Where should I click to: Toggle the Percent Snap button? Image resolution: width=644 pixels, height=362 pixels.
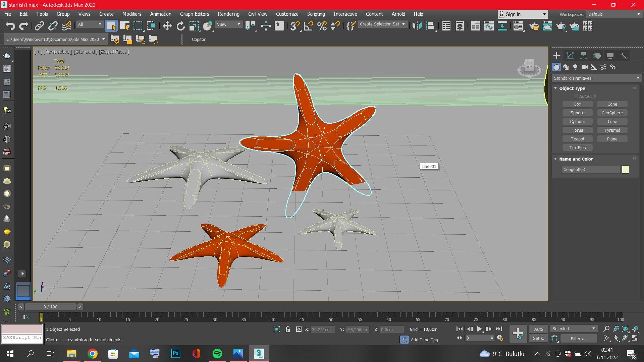(322, 26)
